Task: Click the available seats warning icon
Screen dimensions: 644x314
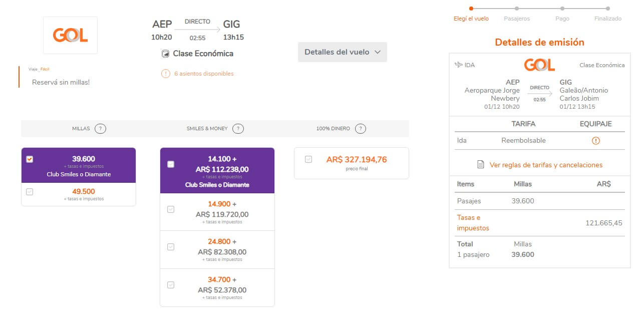Action: pyautogui.click(x=166, y=74)
